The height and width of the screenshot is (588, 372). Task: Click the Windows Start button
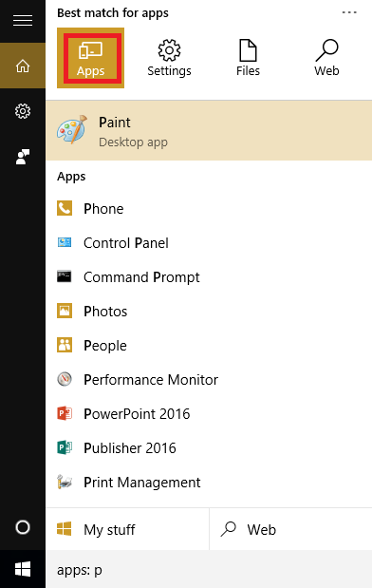(23, 569)
